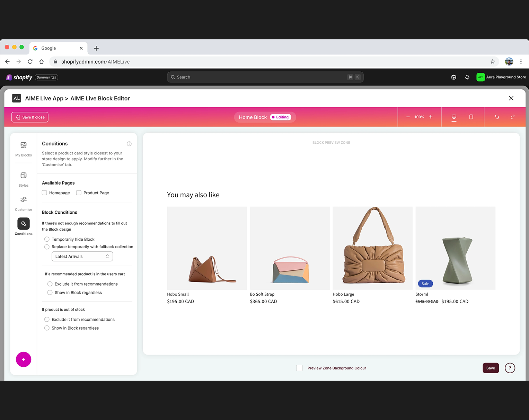Open the Chrome three-dot menu
The width and height of the screenshot is (529, 420).
(x=521, y=62)
